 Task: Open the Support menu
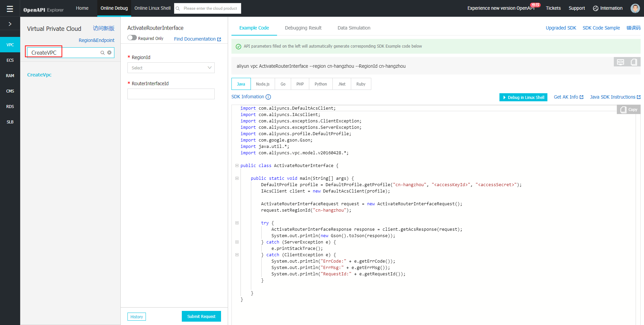[577, 8]
